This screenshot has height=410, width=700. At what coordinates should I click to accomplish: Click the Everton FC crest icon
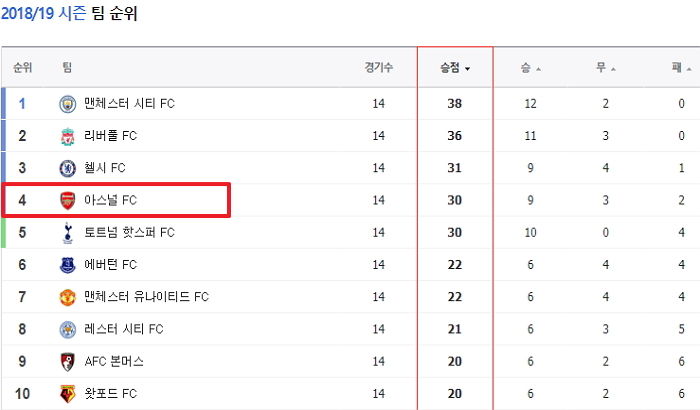[x=67, y=265]
